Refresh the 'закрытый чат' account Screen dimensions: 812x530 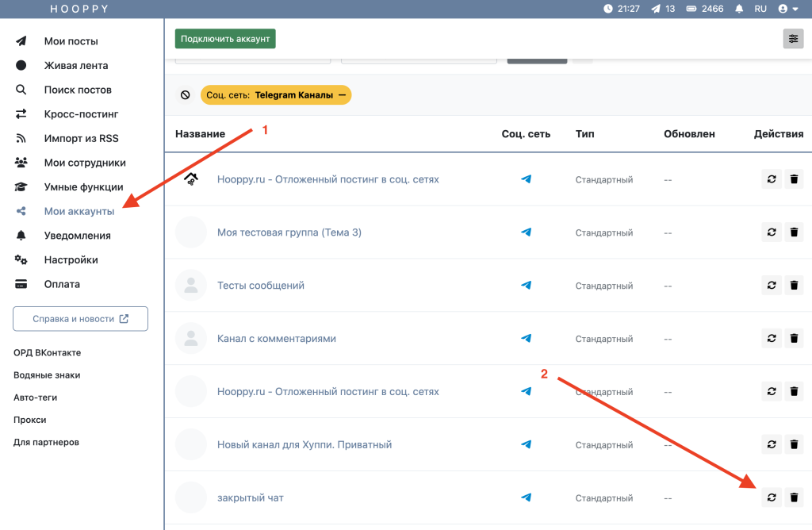(x=771, y=497)
